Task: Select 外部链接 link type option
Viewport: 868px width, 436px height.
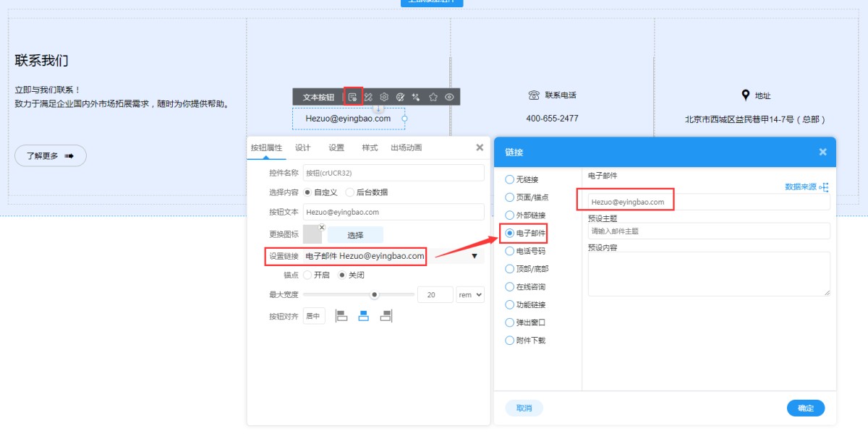Action: 510,215
